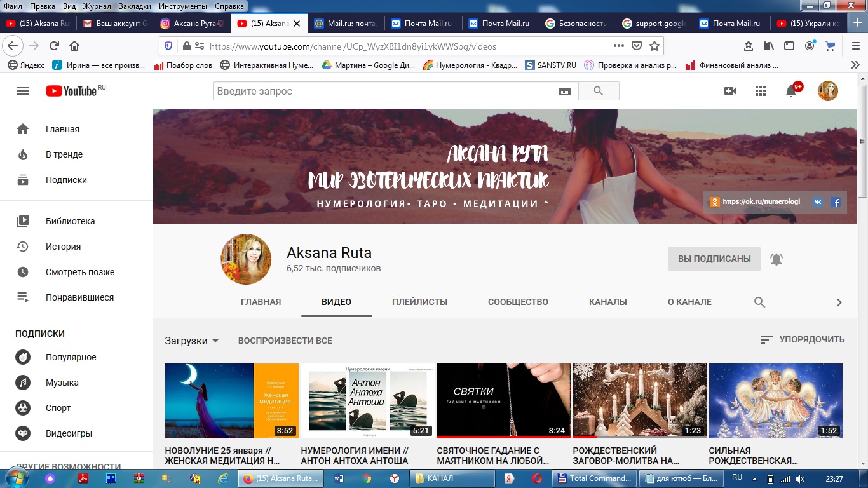Search the channel with the magnifier icon

pos(759,302)
